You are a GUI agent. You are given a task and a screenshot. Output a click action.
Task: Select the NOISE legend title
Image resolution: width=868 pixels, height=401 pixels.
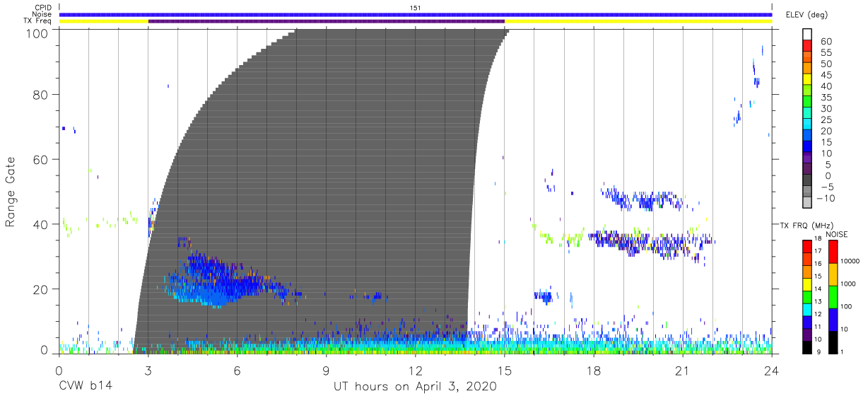tap(838, 234)
